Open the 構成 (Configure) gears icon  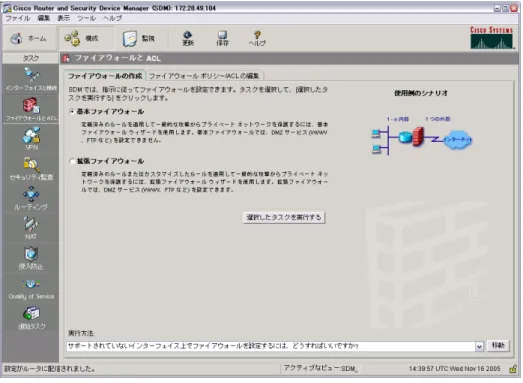(x=72, y=38)
